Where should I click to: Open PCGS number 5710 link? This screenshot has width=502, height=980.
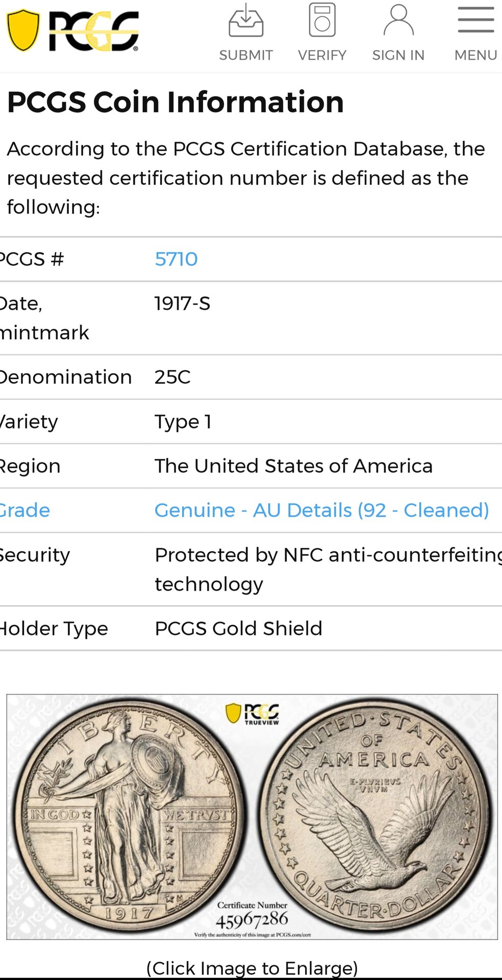pos(176,259)
